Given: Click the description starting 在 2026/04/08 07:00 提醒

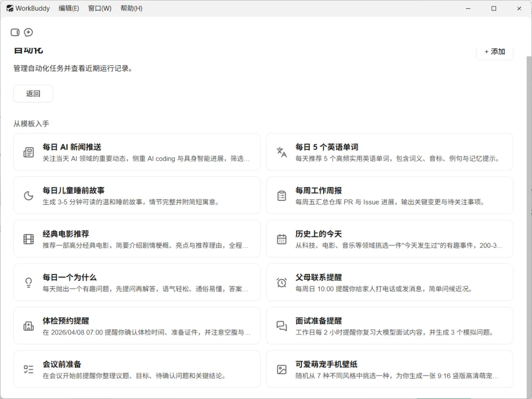Looking at the screenshot, I should (x=147, y=332).
